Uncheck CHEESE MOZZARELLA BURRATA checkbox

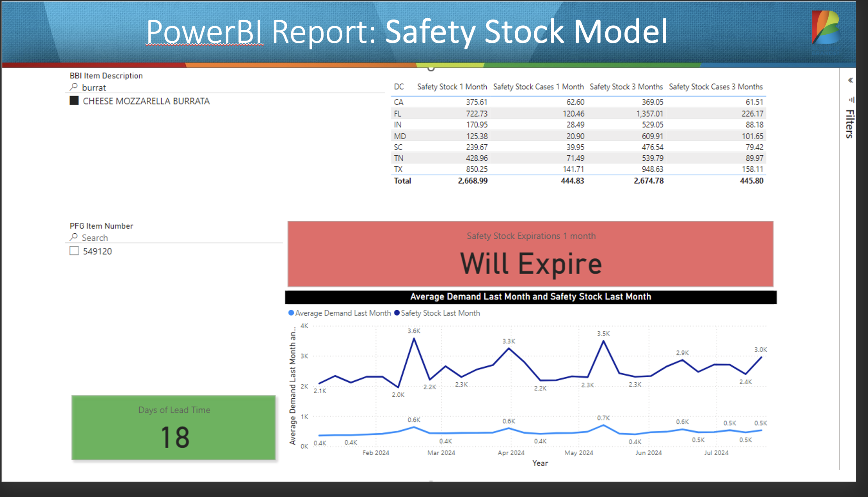click(x=74, y=101)
